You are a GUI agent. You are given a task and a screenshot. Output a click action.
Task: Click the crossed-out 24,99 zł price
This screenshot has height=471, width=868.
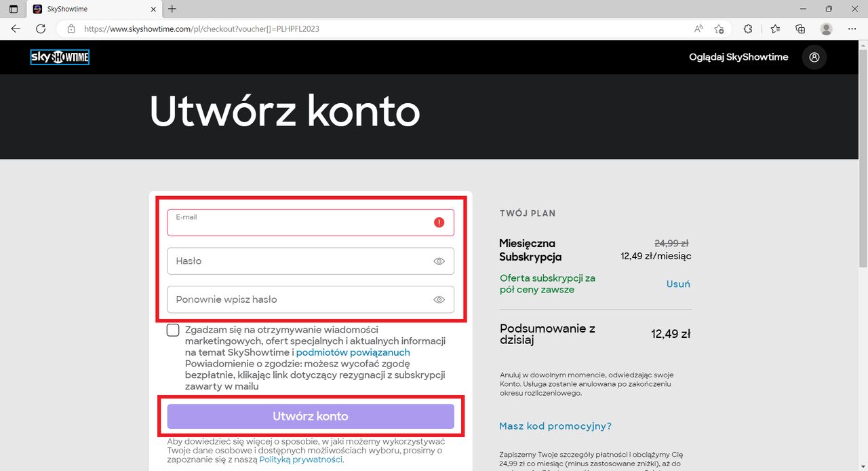[x=671, y=243]
